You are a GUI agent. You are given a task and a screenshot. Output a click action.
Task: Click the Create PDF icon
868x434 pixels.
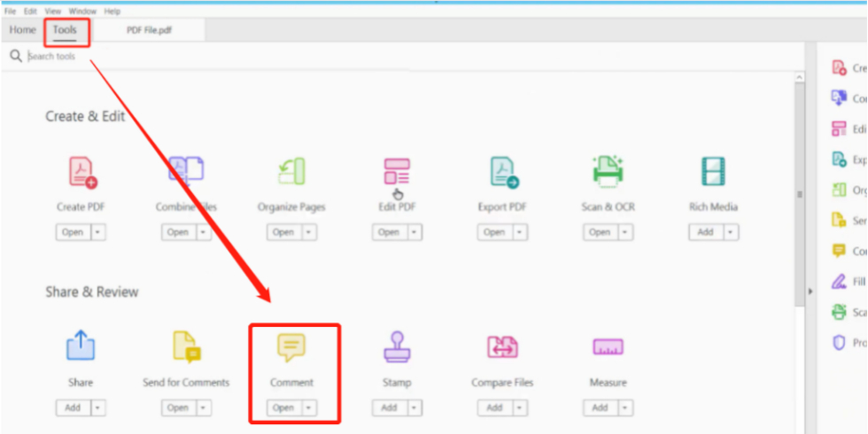click(x=81, y=172)
